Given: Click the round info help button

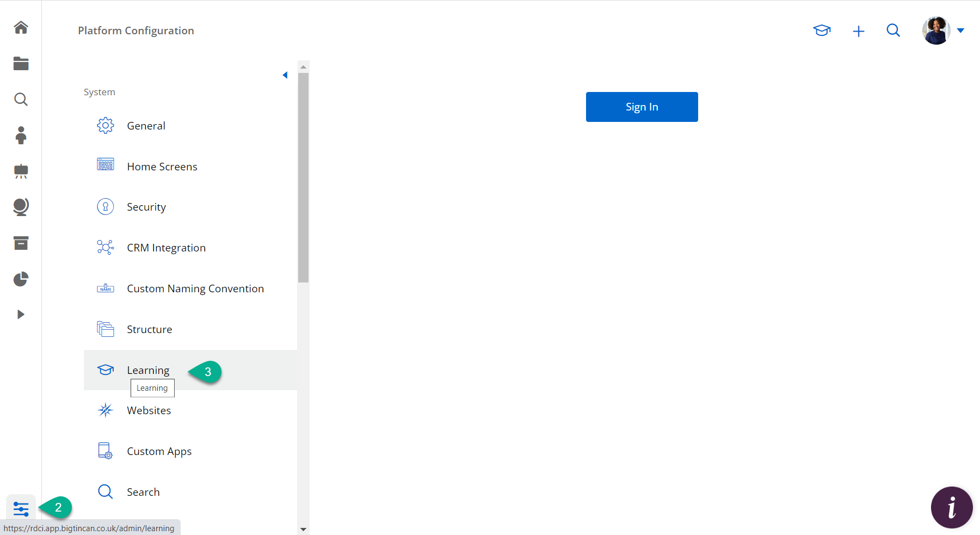Looking at the screenshot, I should click(951, 507).
